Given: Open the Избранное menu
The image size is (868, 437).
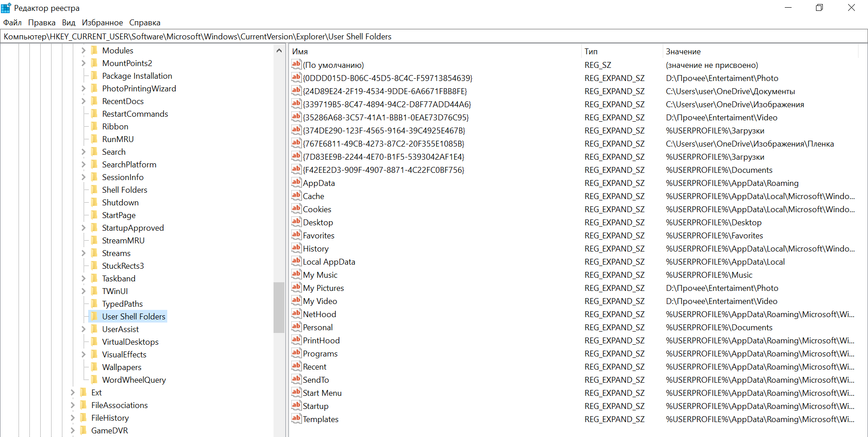Looking at the screenshot, I should point(102,23).
